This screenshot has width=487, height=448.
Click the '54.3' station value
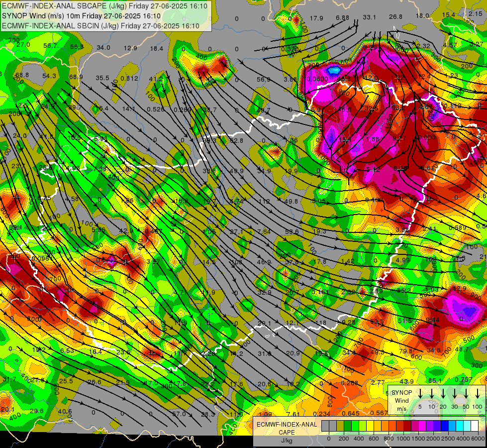pos(49,76)
